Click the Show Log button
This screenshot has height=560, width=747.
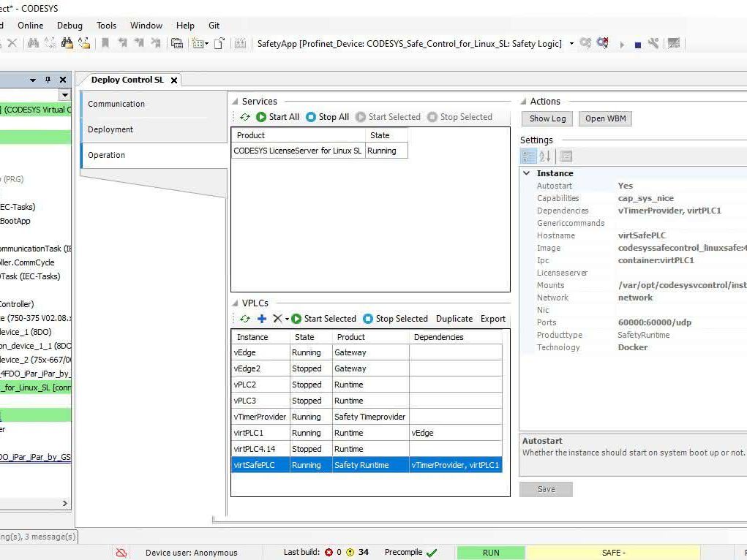point(548,118)
